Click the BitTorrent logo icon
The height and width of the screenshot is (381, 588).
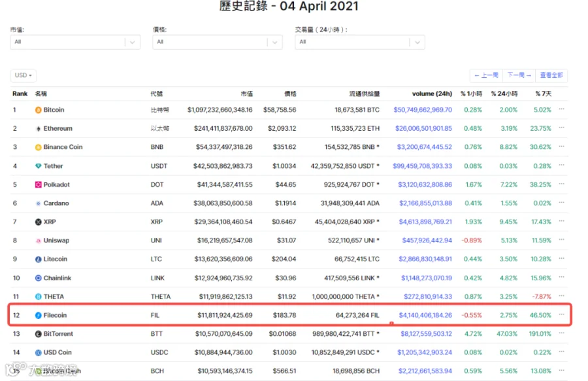point(39,334)
